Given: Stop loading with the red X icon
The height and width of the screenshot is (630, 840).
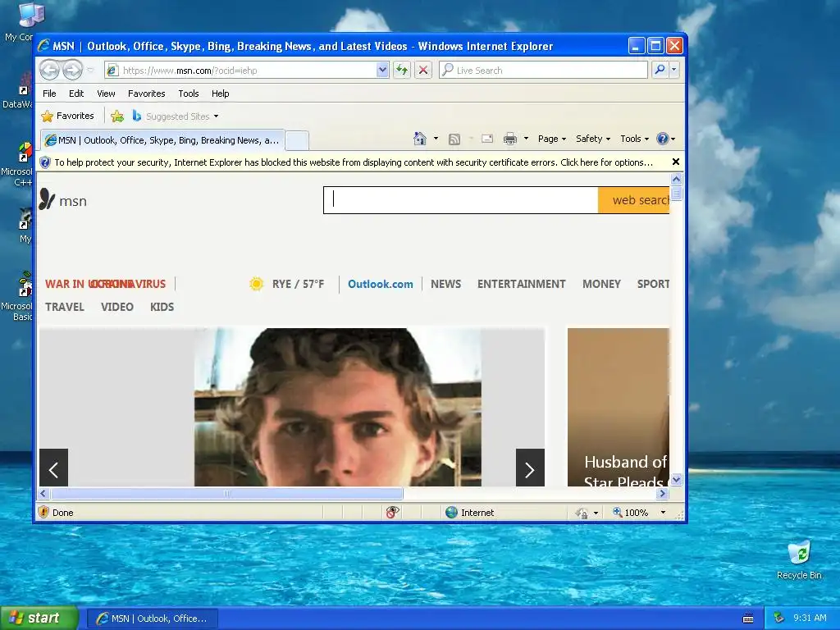Looking at the screenshot, I should 423,70.
